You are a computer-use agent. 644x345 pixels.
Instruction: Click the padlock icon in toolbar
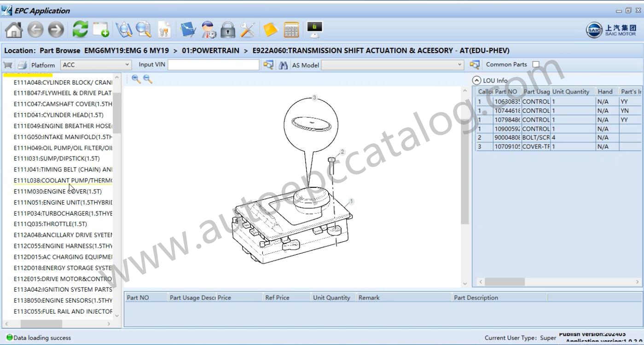point(227,30)
